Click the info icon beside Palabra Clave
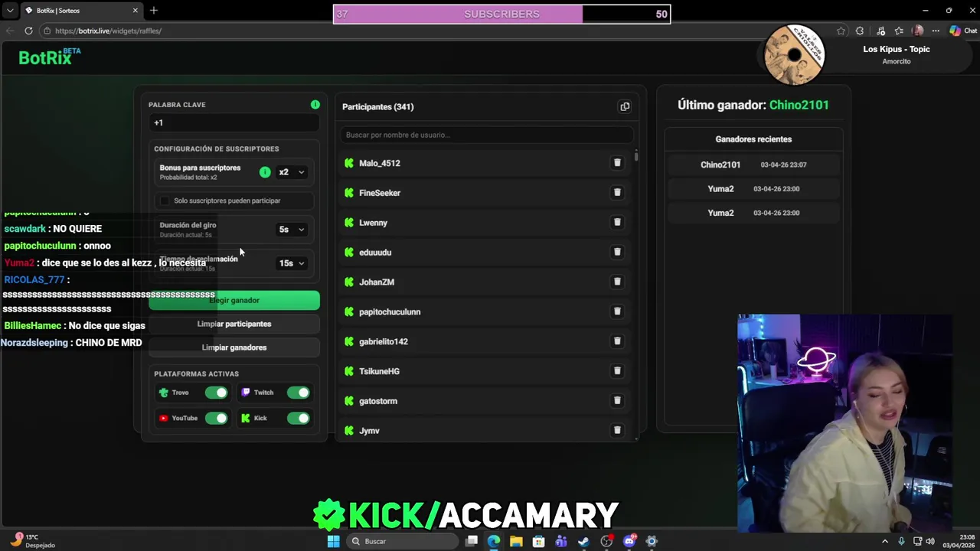 [x=315, y=104]
